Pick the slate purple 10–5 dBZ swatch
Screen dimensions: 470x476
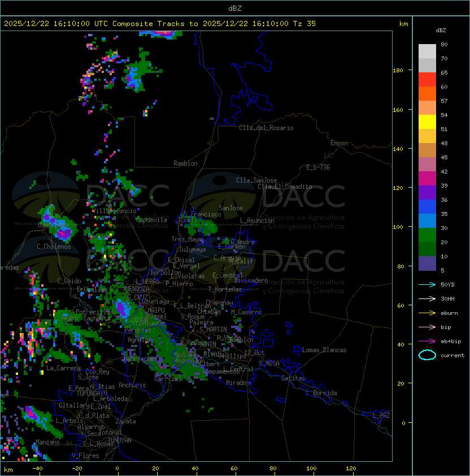point(427,263)
